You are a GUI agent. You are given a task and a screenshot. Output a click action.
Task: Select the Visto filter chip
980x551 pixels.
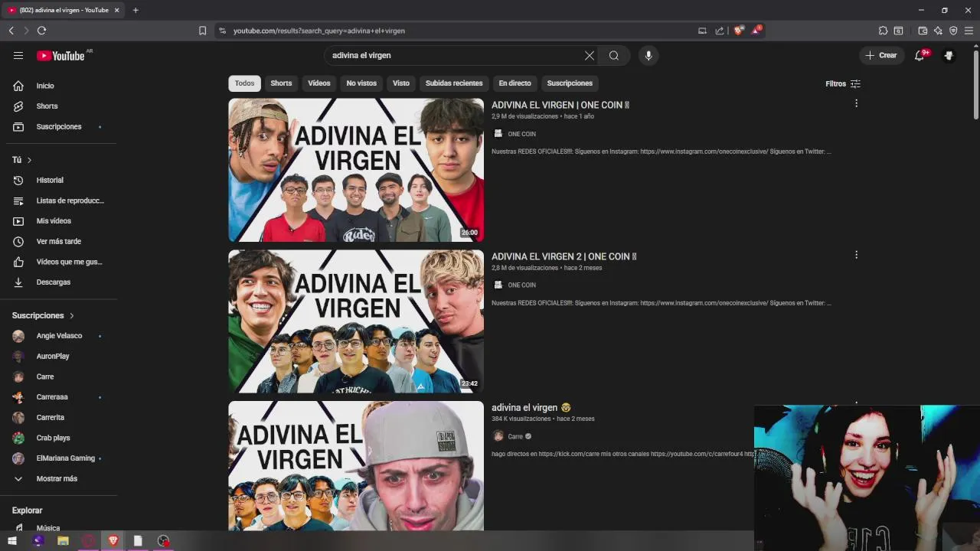[401, 83]
